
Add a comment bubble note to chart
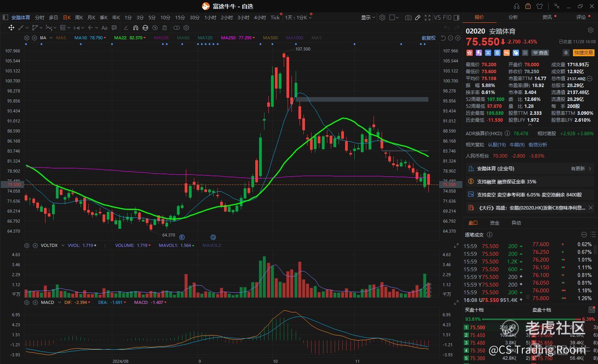(x=114, y=28)
